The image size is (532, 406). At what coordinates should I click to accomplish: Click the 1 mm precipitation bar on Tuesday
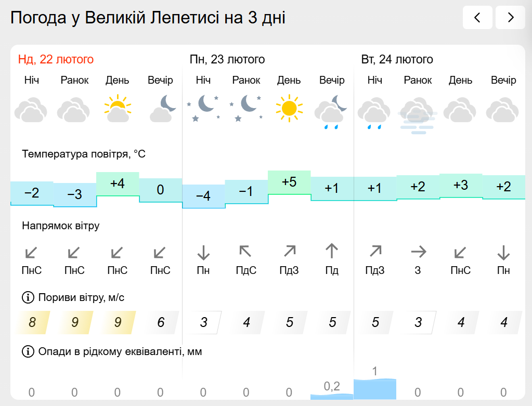(374, 388)
